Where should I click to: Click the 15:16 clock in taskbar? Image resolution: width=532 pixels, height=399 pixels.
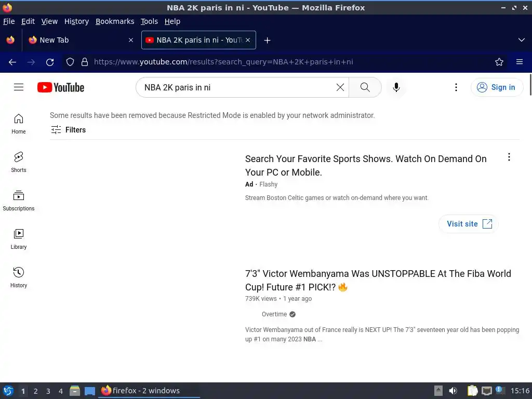pyautogui.click(x=520, y=391)
